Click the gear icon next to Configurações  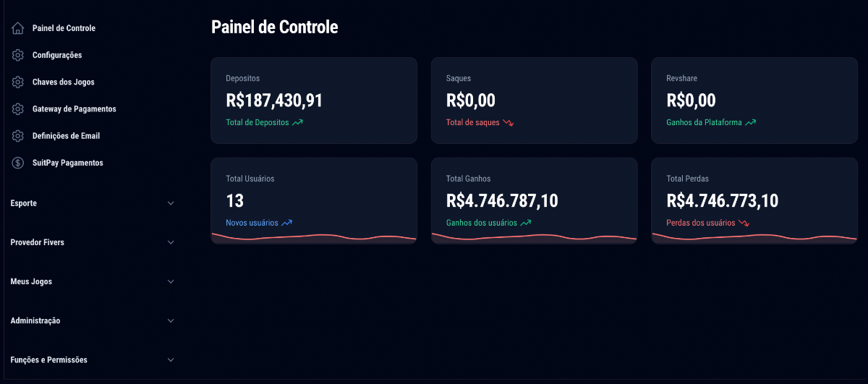pyautogui.click(x=18, y=55)
